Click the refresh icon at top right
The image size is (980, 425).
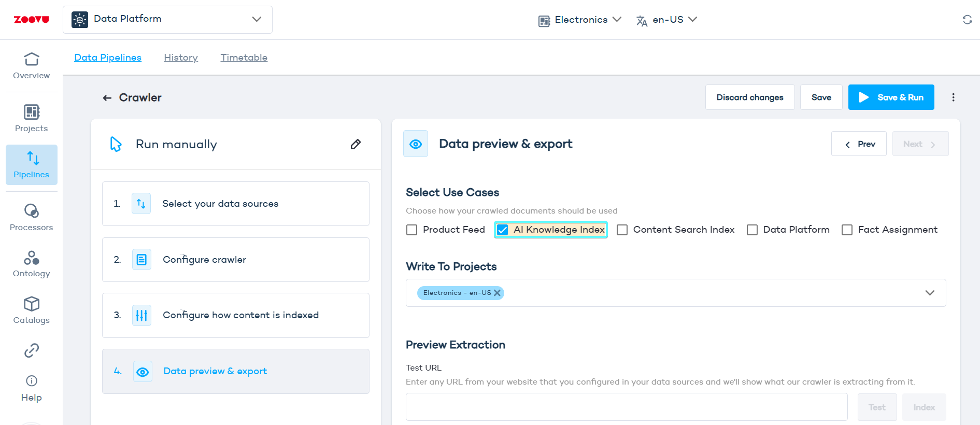(x=967, y=20)
